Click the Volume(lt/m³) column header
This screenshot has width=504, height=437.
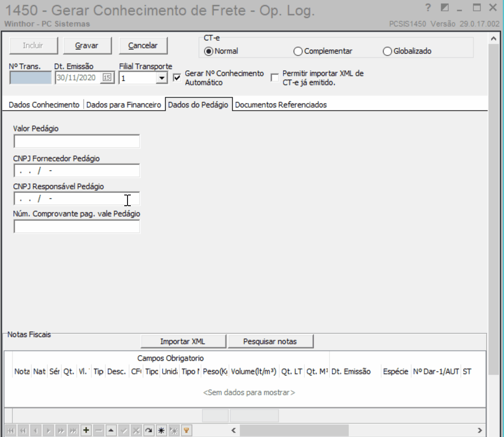(x=254, y=372)
